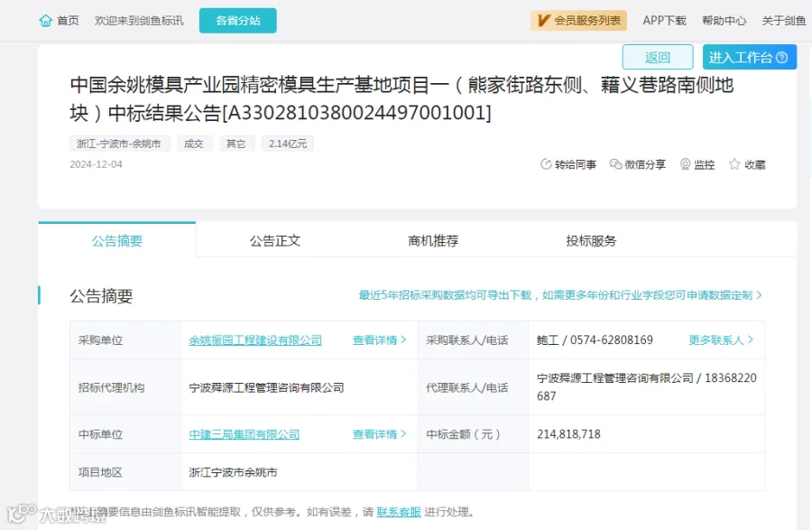Open 关于剑鱼 link
The image size is (812, 530).
pos(783,21)
